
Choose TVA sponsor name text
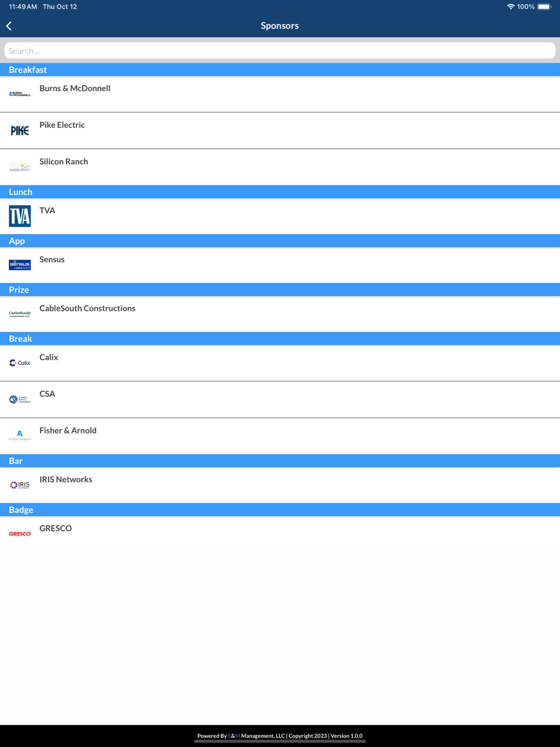click(47, 210)
